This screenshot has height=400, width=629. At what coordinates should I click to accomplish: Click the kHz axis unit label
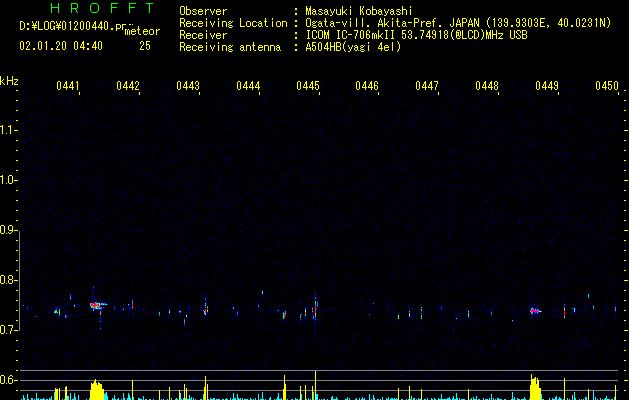[9, 81]
